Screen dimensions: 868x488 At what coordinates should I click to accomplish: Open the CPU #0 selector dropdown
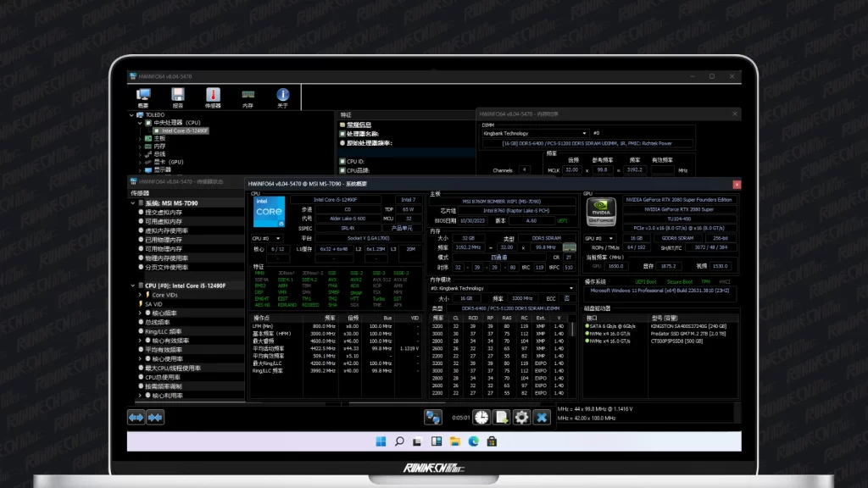coord(268,238)
